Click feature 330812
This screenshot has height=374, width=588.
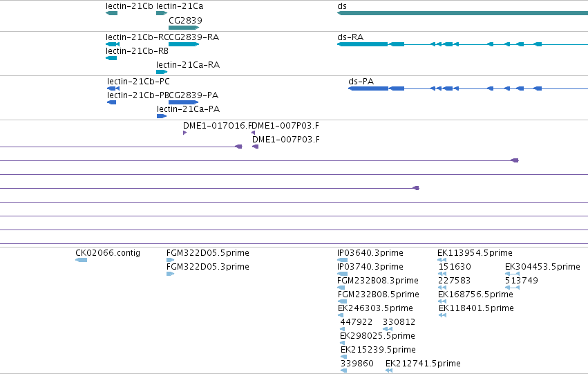[x=388, y=329]
